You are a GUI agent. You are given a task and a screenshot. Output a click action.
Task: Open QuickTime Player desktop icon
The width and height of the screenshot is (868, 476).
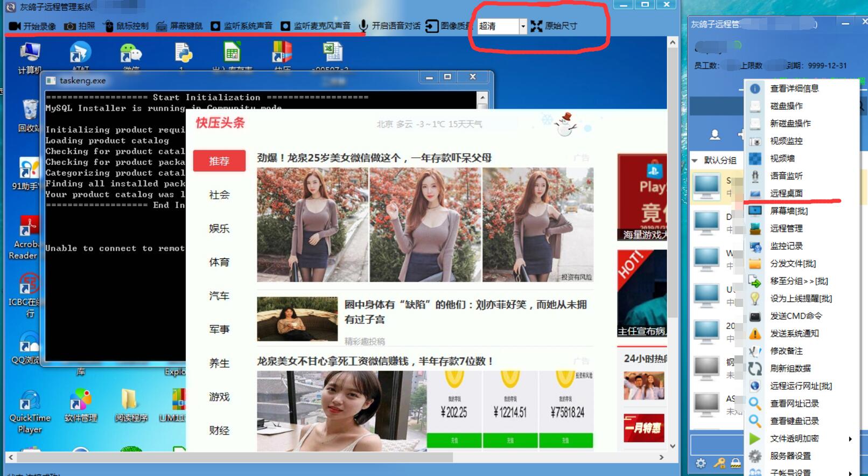pos(30,412)
